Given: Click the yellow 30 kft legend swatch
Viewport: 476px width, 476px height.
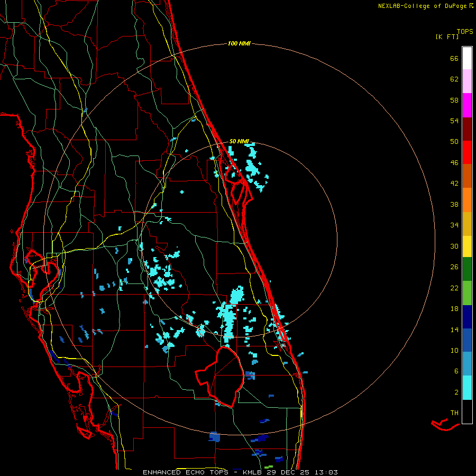Looking at the screenshot, I should (467, 246).
